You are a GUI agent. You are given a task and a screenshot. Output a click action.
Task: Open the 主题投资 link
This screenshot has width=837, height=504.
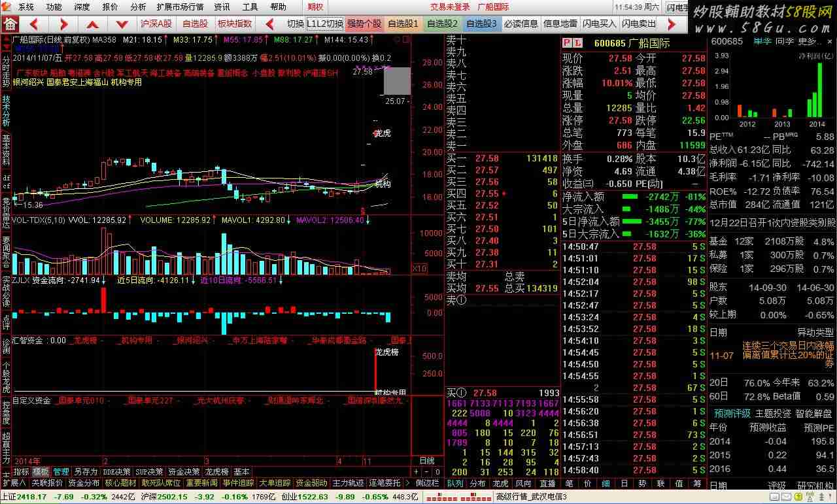pos(773,413)
